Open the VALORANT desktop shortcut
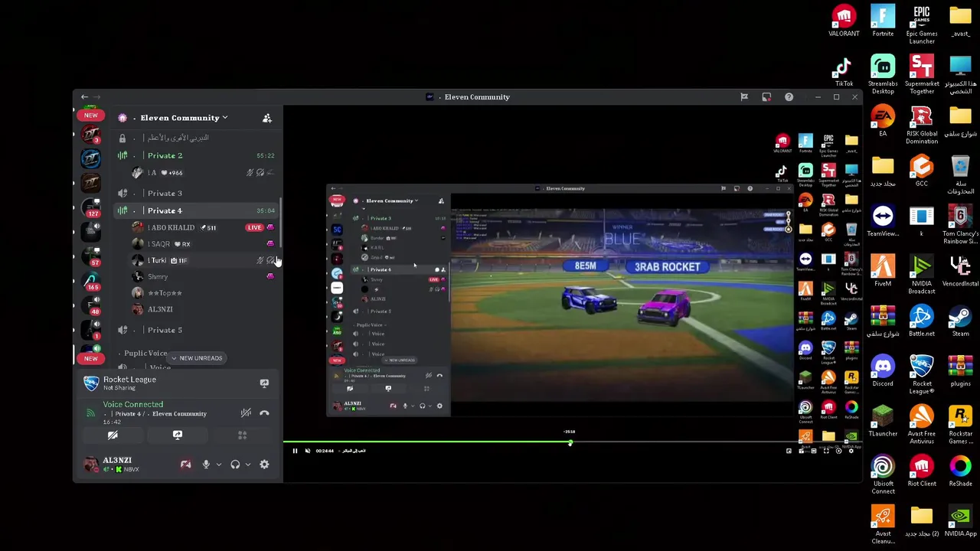This screenshot has height=551, width=980. pos(844,21)
